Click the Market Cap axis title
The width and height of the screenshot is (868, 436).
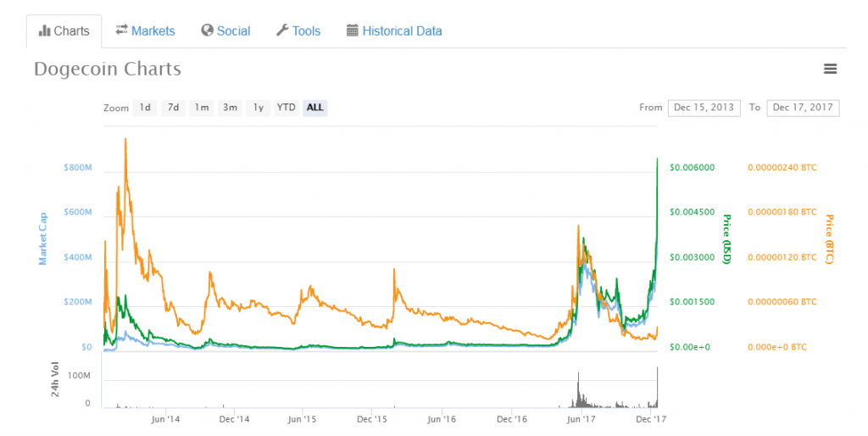click(42, 238)
